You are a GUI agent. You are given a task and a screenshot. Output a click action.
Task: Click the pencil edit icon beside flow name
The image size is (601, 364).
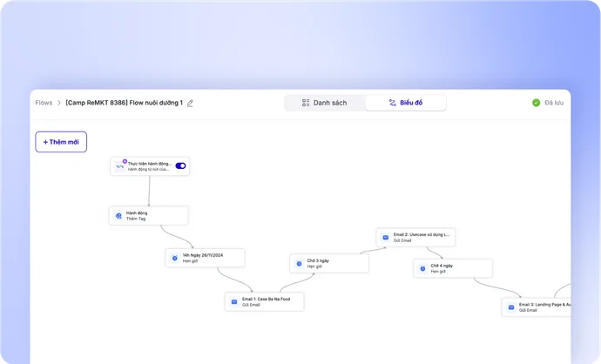(x=190, y=103)
